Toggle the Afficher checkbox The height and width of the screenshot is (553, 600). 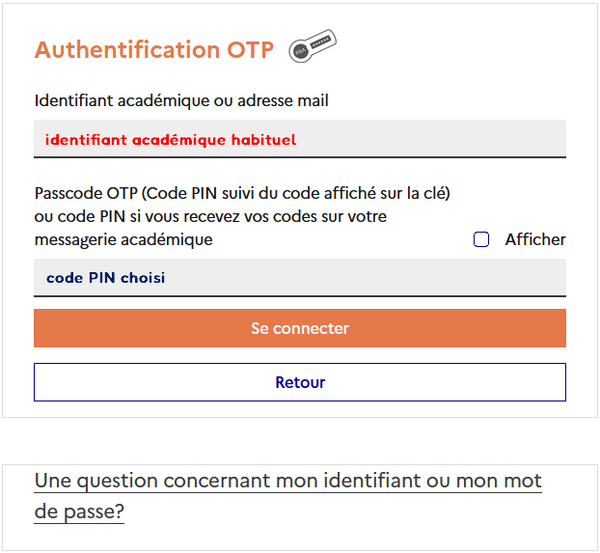(x=481, y=240)
